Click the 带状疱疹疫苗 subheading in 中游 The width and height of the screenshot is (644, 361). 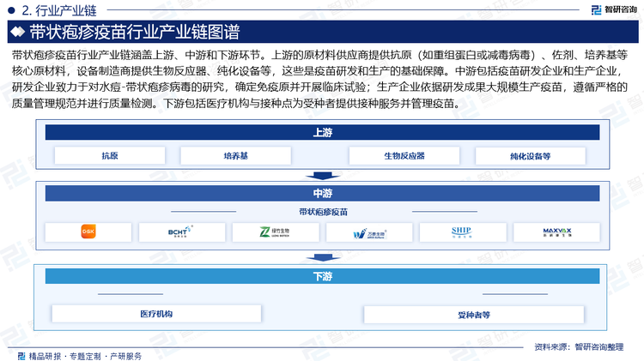[323, 212]
